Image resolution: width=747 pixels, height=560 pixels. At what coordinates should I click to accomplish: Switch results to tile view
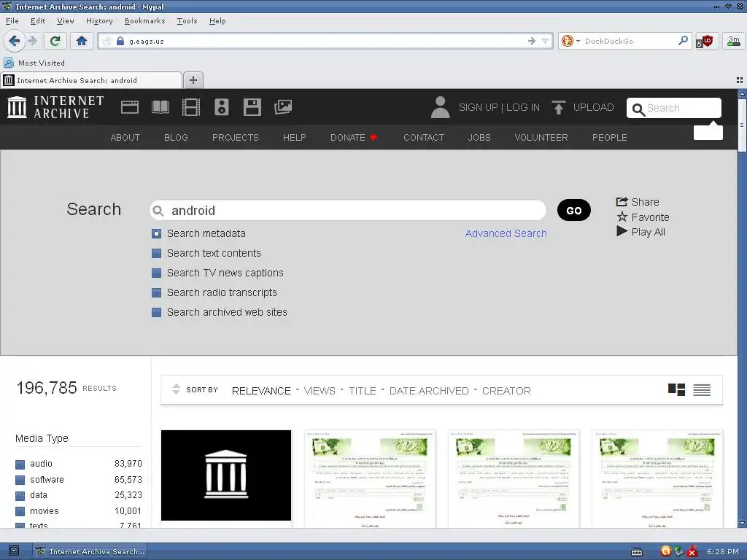pos(676,390)
